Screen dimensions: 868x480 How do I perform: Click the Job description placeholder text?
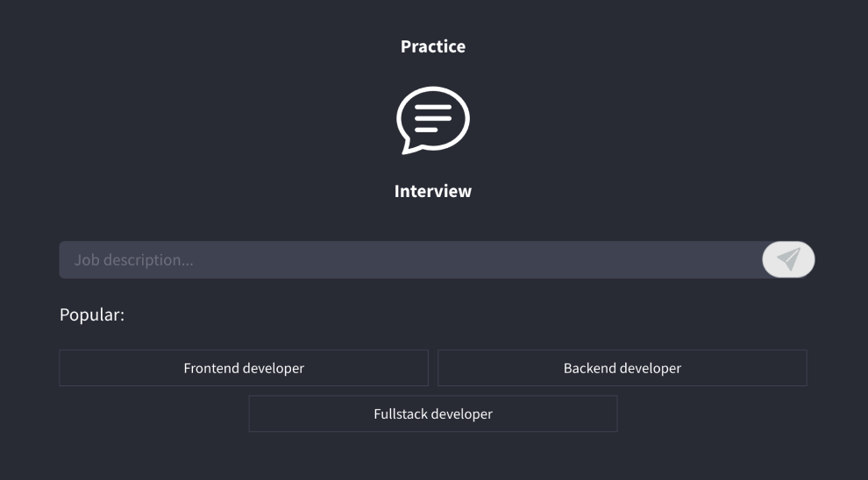click(x=133, y=260)
